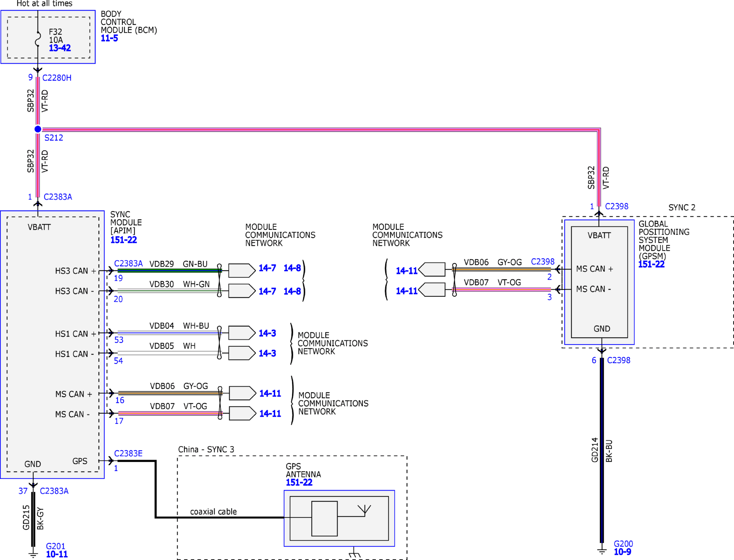Click C2383A connector label at pin 1

pyautogui.click(x=58, y=197)
